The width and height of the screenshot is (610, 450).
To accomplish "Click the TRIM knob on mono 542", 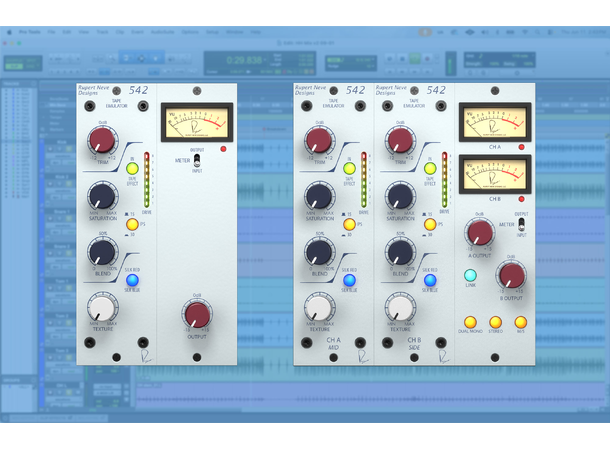I will (x=102, y=141).
